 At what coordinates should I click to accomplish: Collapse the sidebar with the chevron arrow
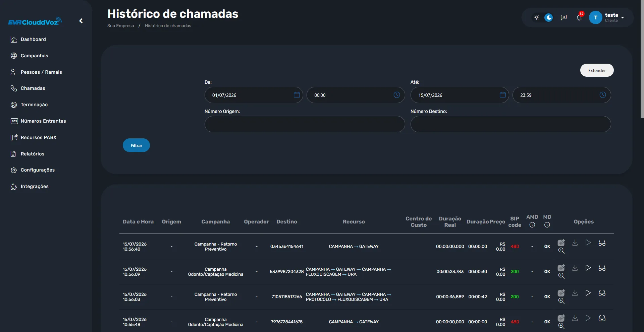click(81, 21)
